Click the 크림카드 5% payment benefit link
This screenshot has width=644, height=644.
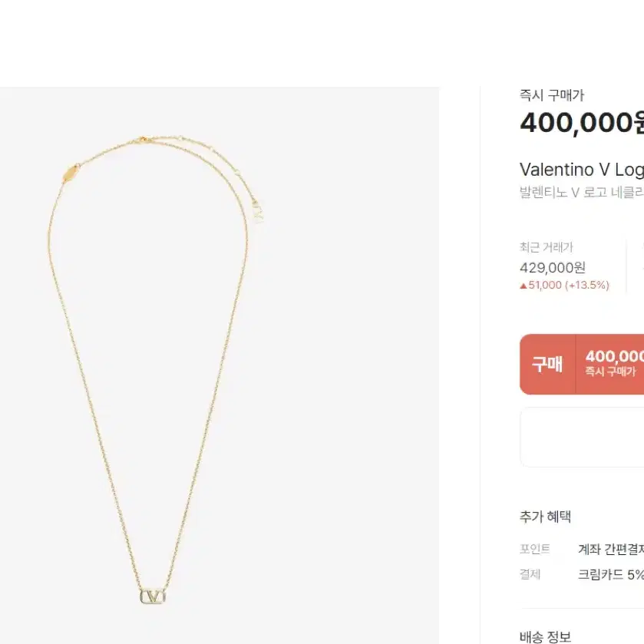(611, 575)
